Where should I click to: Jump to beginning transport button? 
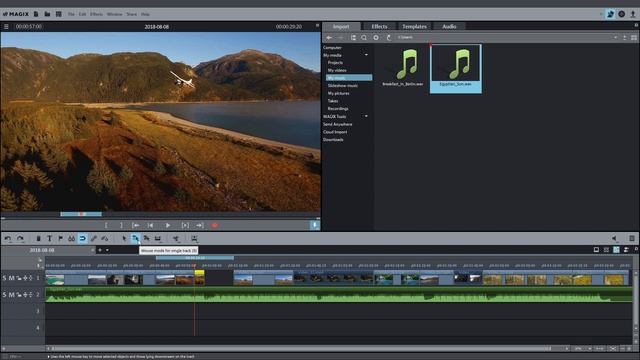[x=150, y=225]
